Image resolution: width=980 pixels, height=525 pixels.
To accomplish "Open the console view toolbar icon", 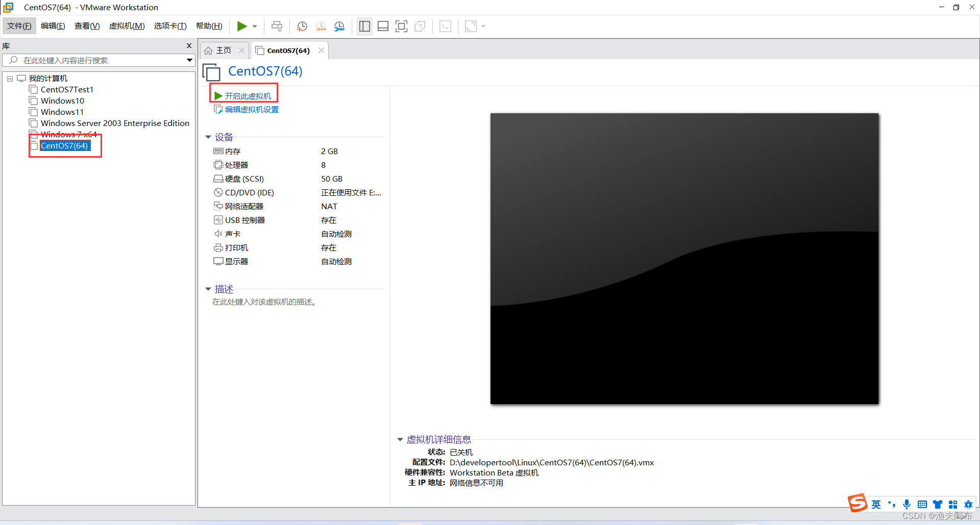I will click(446, 26).
